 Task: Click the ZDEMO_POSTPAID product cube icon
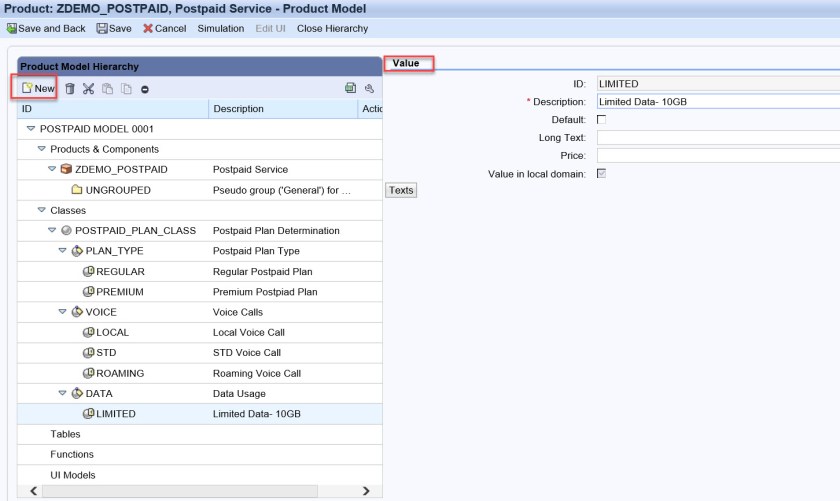(66, 169)
